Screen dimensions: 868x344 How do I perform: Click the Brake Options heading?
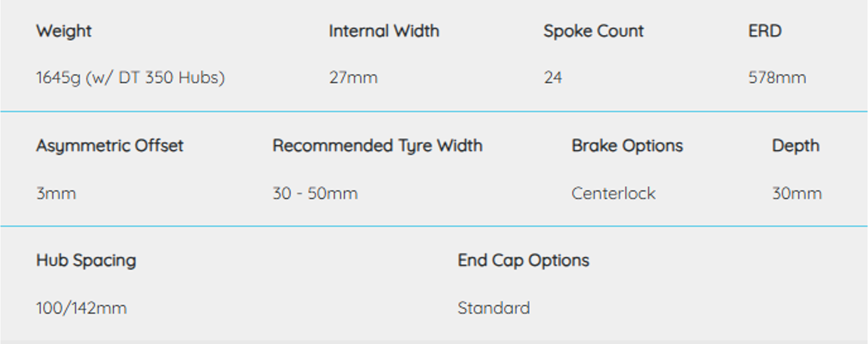point(627,146)
